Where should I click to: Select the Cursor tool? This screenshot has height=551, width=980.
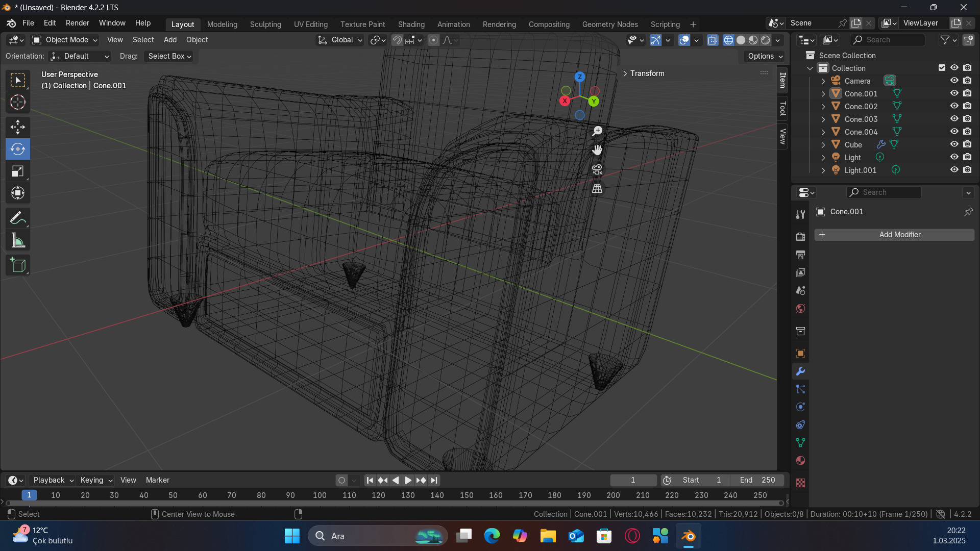(18, 103)
